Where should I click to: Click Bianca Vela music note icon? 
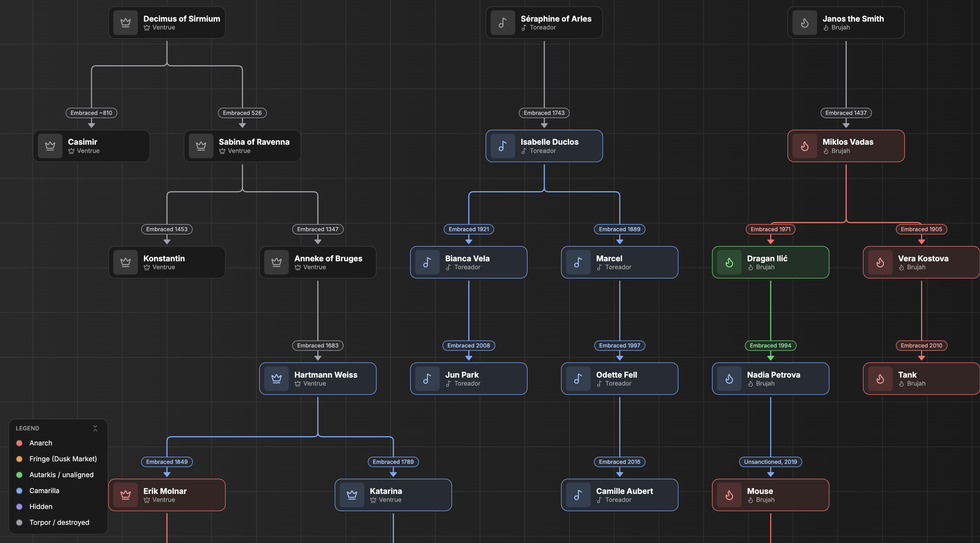pyautogui.click(x=427, y=262)
